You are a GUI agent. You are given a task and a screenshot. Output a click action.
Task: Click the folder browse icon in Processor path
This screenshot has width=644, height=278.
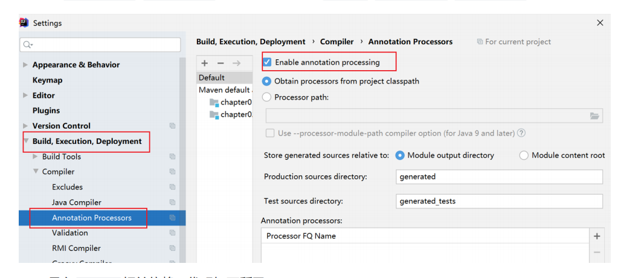(594, 116)
